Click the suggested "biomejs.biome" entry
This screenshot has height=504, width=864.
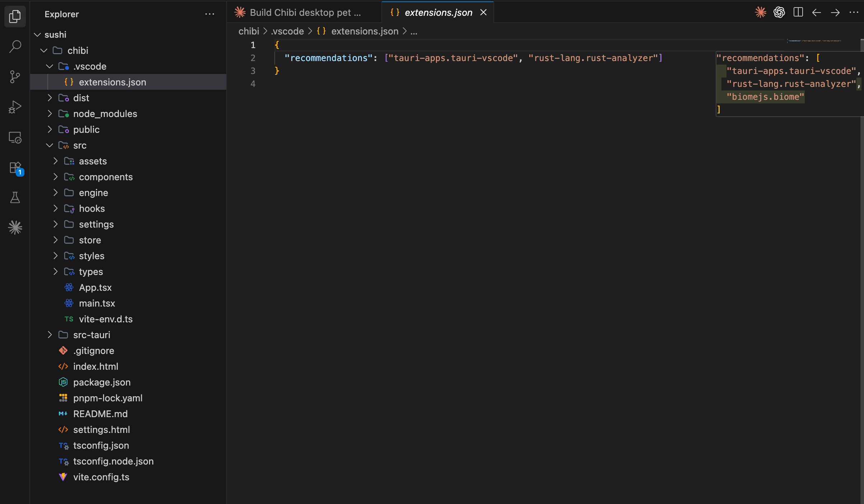[x=765, y=97]
